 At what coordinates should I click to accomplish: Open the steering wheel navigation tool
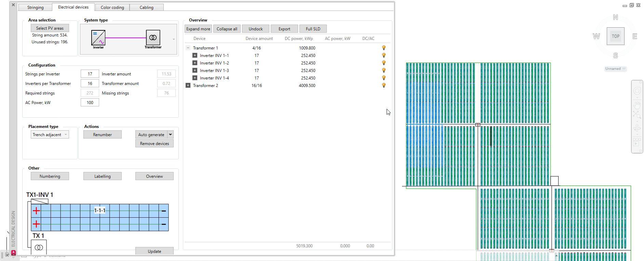pos(637,91)
